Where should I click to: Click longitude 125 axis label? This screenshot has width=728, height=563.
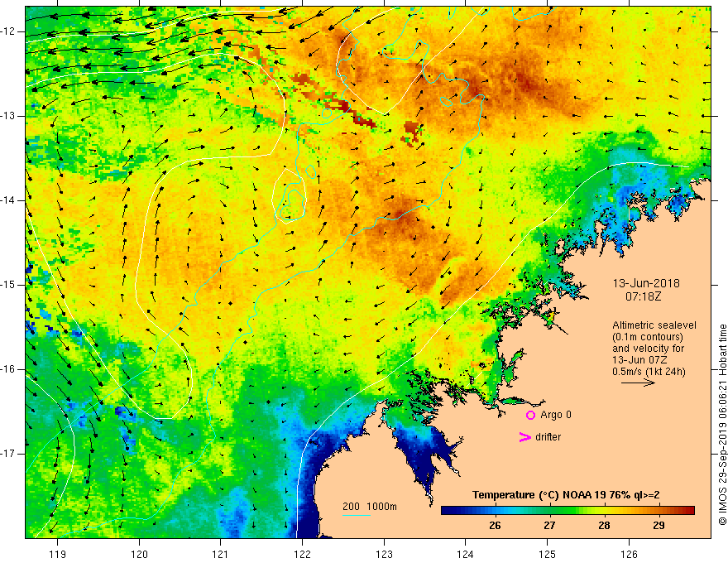tap(547, 554)
